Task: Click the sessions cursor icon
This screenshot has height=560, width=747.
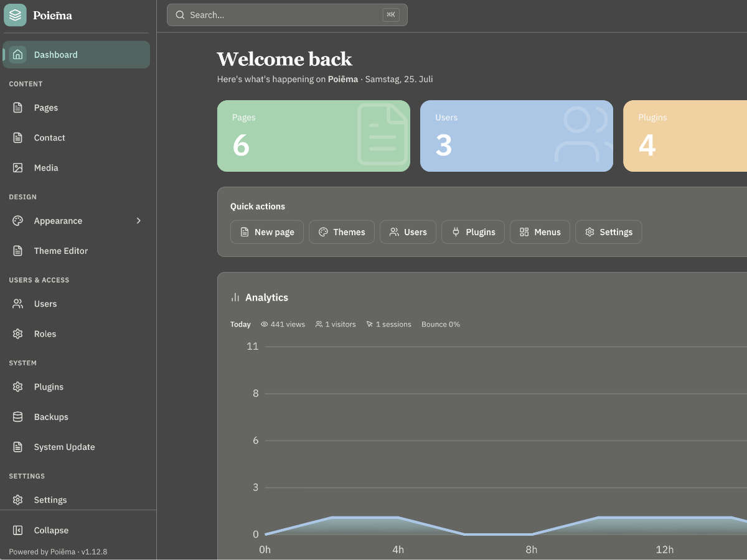Action: tap(370, 324)
